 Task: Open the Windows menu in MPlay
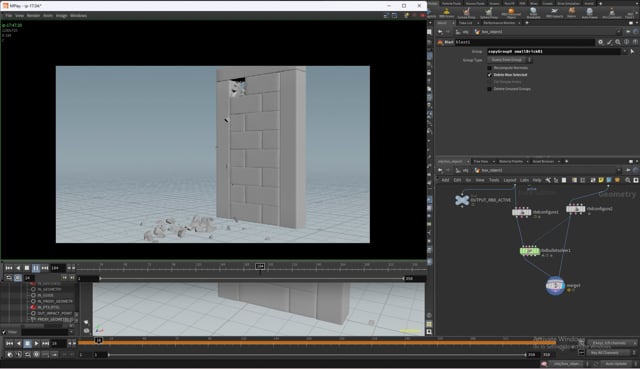click(78, 16)
